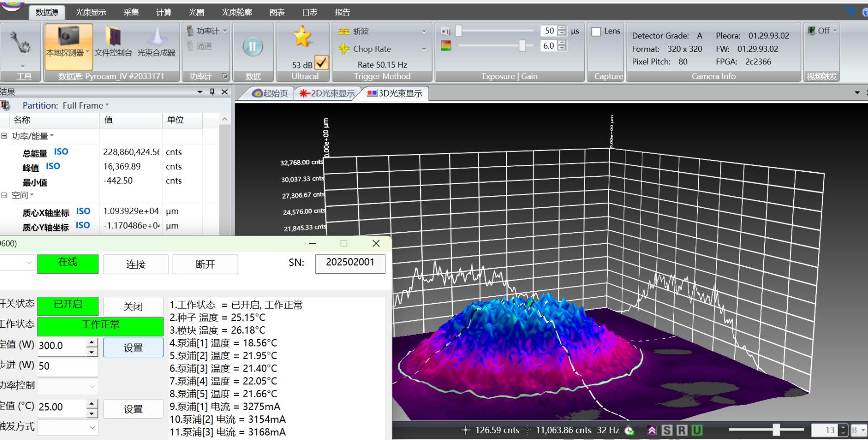The image size is (868, 440).
Task: Toggle the 53 dB Ultracal checkbox
Action: click(x=321, y=63)
